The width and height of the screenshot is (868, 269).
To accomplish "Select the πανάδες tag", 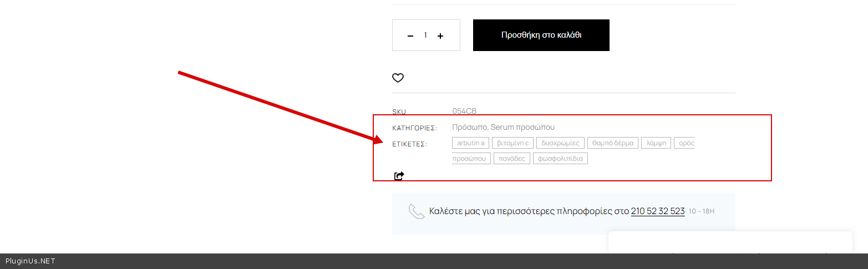I will 511,159.
